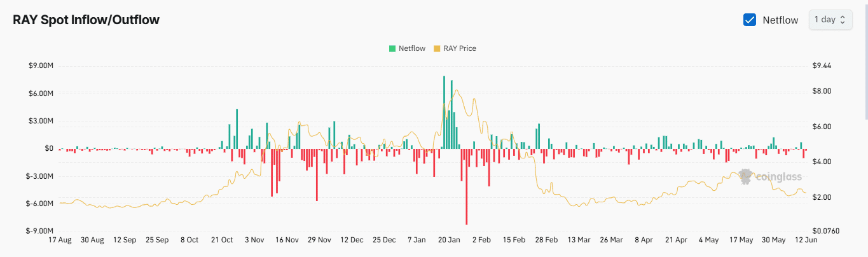Click the $6.00 price axis label
868x257 pixels.
pyautogui.click(x=822, y=127)
